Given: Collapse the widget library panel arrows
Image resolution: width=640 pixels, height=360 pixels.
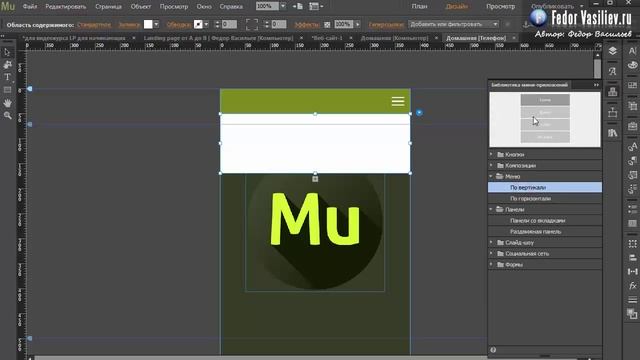Looking at the screenshot, I should point(596,85).
